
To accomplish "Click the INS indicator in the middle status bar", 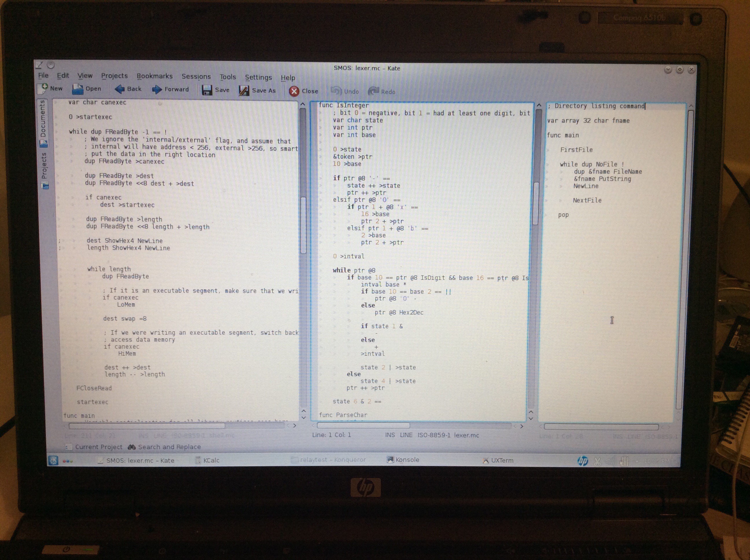I will click(x=390, y=435).
